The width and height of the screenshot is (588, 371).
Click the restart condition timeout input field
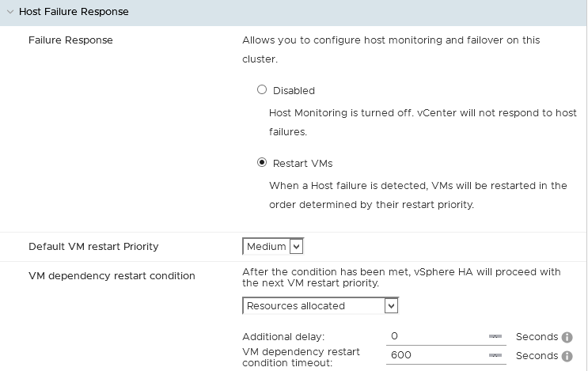pyautogui.click(x=435, y=355)
